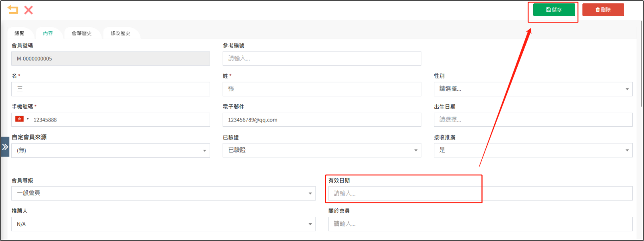Select the 內容 tab
644x241 pixels.
(48, 33)
